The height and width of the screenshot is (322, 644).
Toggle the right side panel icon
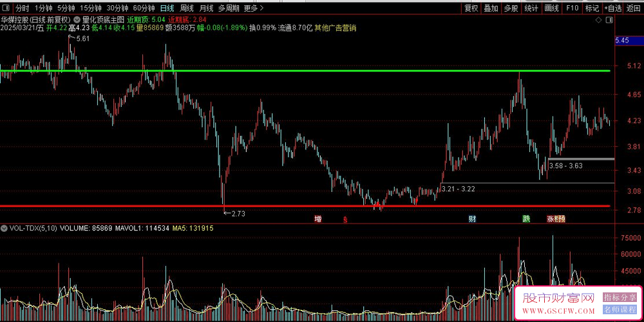click(x=611, y=20)
